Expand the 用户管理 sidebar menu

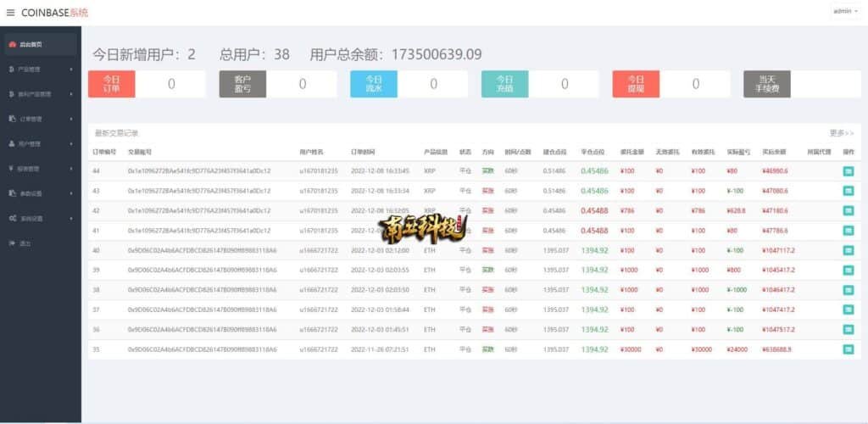tap(34, 144)
